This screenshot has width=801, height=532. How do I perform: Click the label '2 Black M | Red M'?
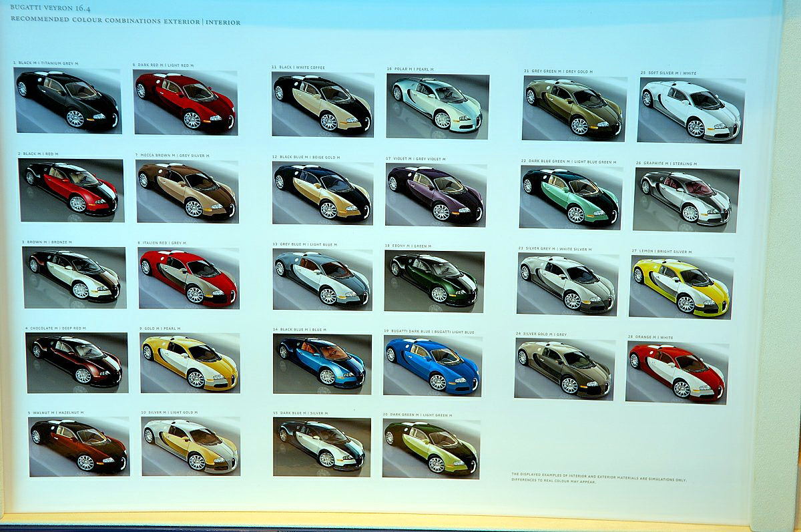click(39, 154)
